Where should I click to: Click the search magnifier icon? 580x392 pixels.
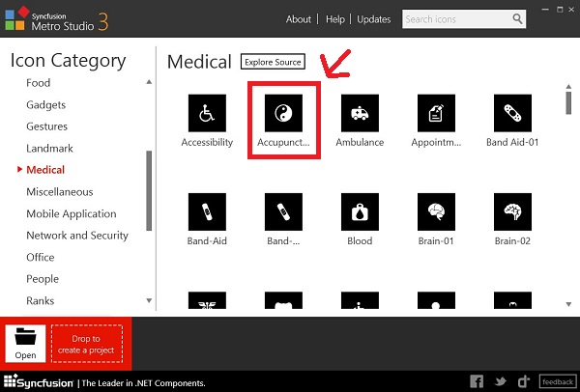tap(517, 19)
